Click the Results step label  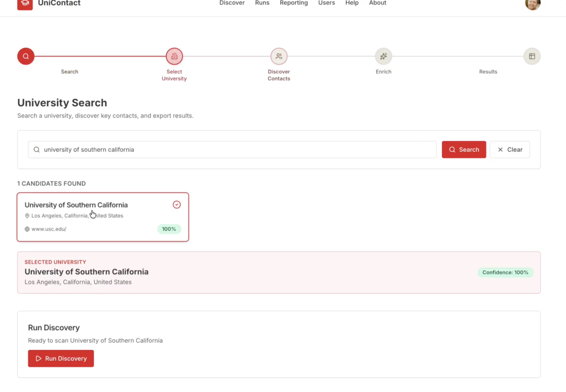[488, 72]
